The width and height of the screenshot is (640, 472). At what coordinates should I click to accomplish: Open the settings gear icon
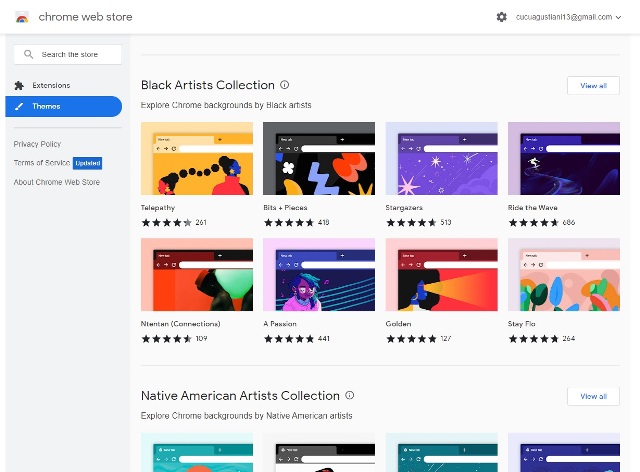tap(502, 17)
